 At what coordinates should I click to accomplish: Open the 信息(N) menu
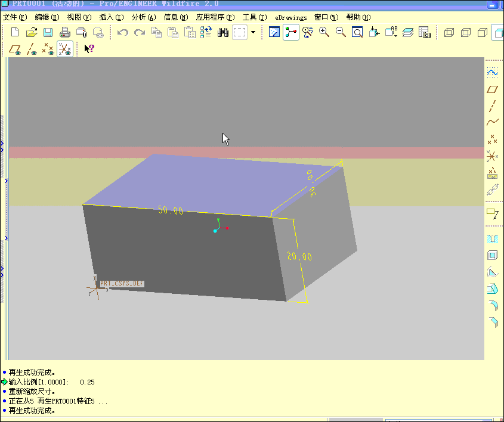pos(175,17)
